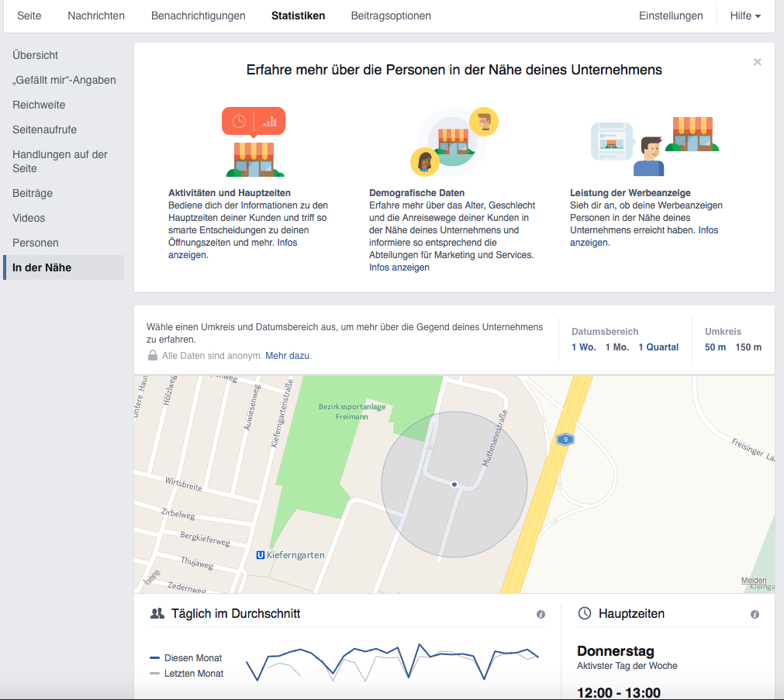This screenshot has height=700, width=784.
Task: Click the blue location dot on the map
Action: click(454, 484)
